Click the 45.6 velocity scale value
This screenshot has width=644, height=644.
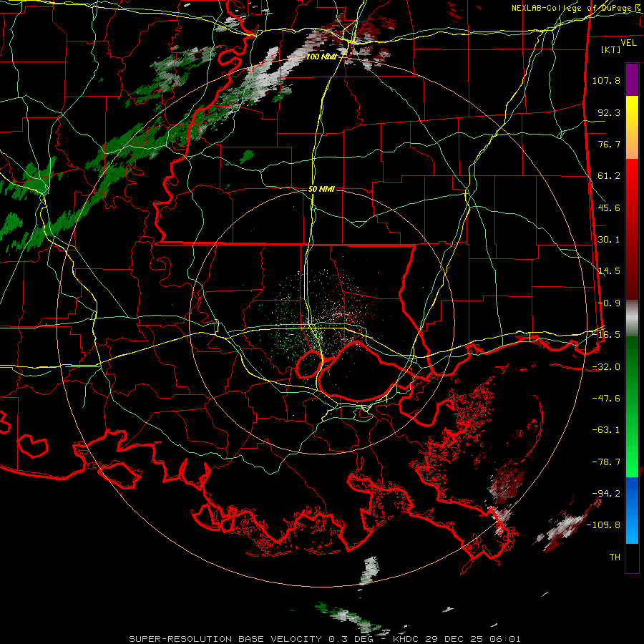click(x=609, y=208)
